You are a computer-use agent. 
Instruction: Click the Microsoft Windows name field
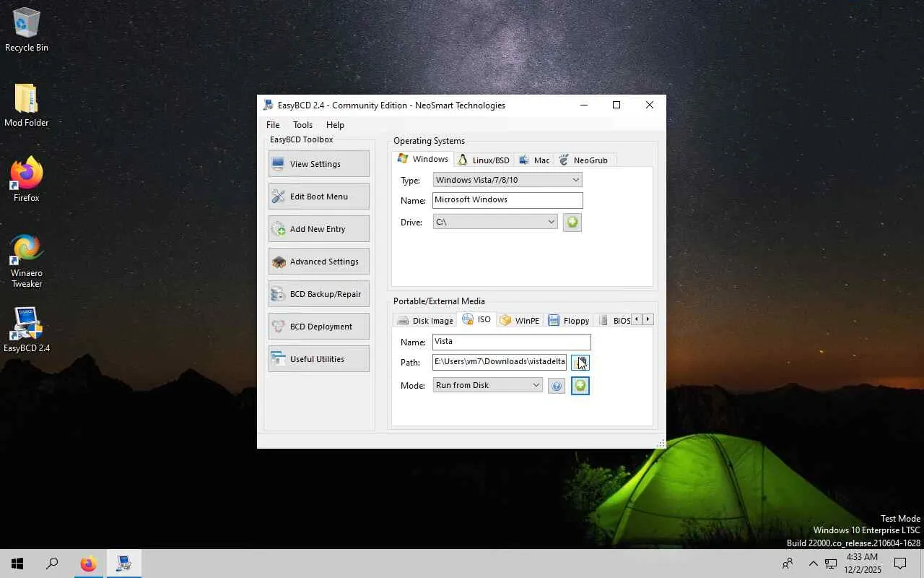[507, 200]
